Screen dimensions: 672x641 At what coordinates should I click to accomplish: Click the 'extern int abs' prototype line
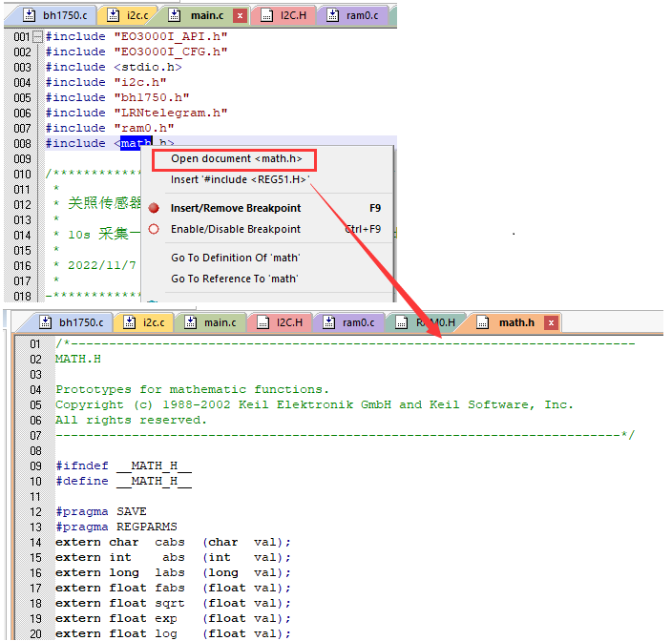click(173, 557)
